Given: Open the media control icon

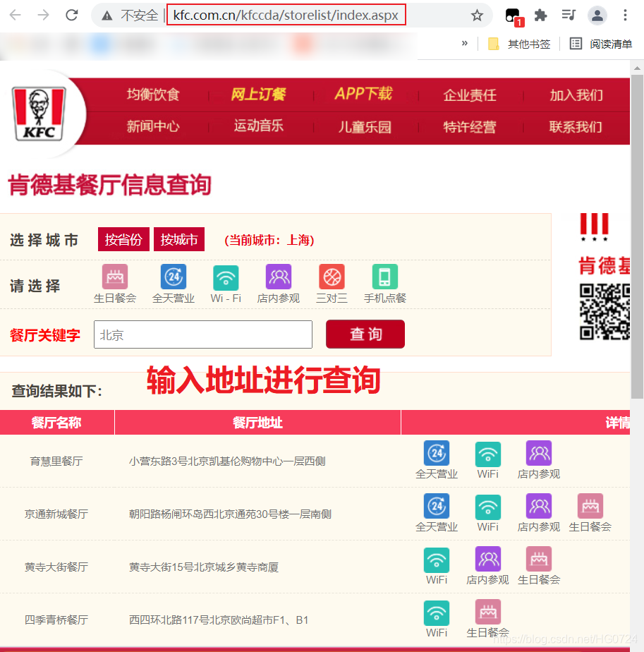Looking at the screenshot, I should (x=569, y=16).
